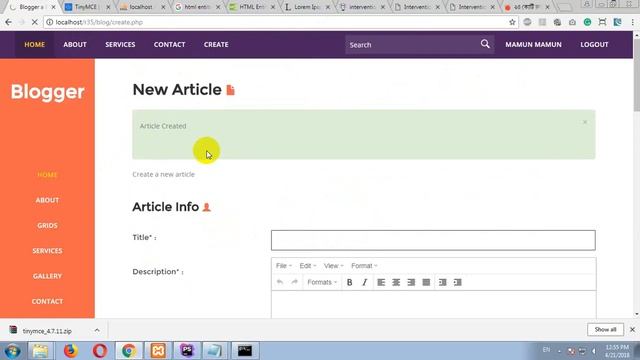Center align text in editor

[x=396, y=282]
